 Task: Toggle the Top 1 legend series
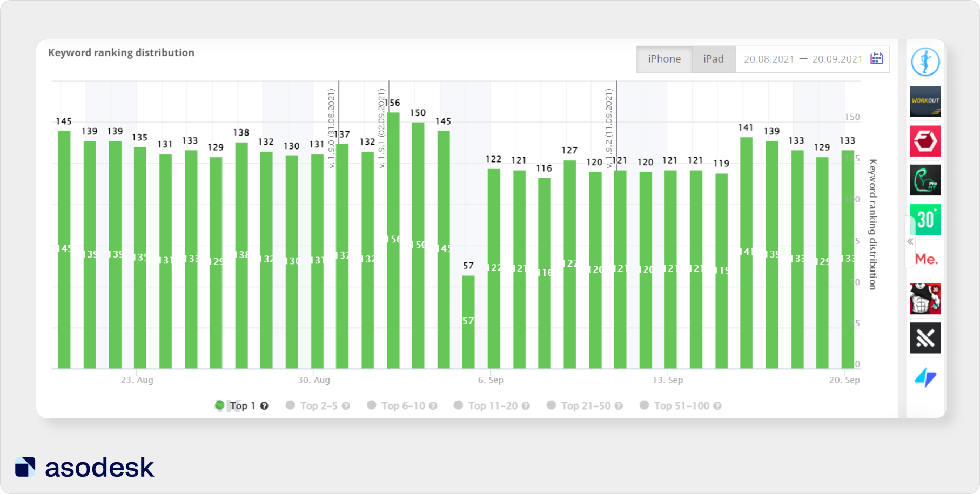(235, 405)
